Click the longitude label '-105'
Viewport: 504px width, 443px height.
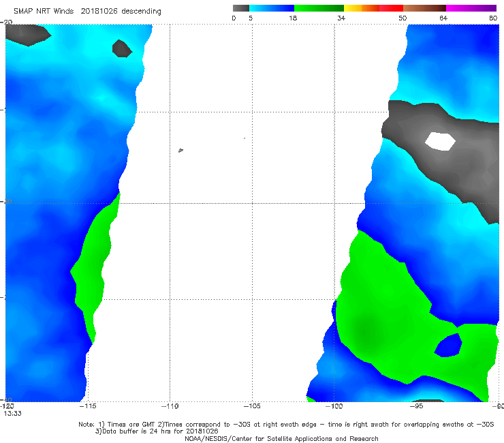click(252, 406)
